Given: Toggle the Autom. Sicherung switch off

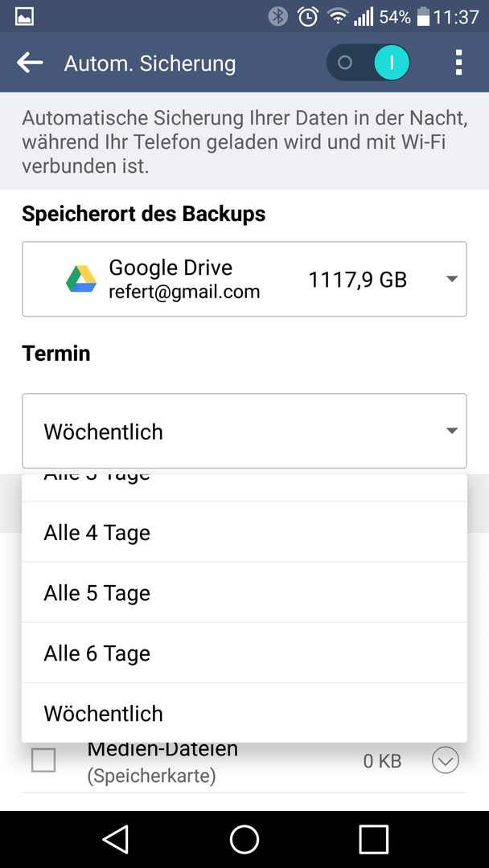Looking at the screenshot, I should pos(368,63).
